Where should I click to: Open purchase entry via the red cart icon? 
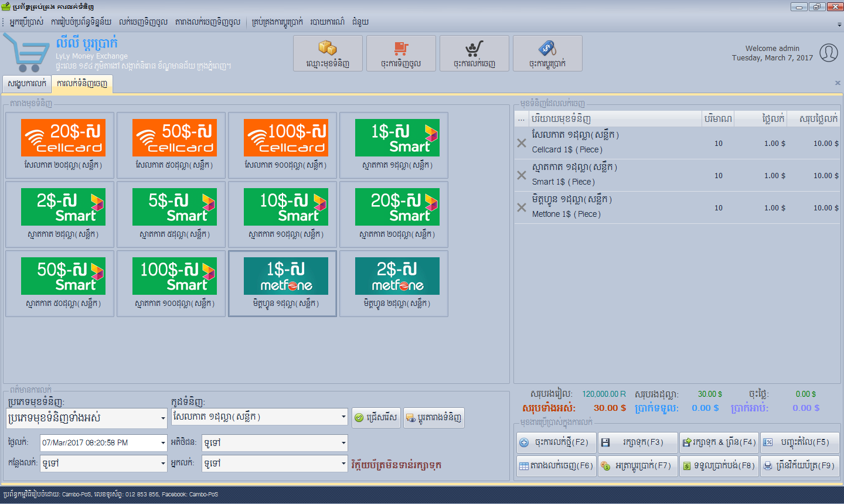pyautogui.click(x=401, y=53)
